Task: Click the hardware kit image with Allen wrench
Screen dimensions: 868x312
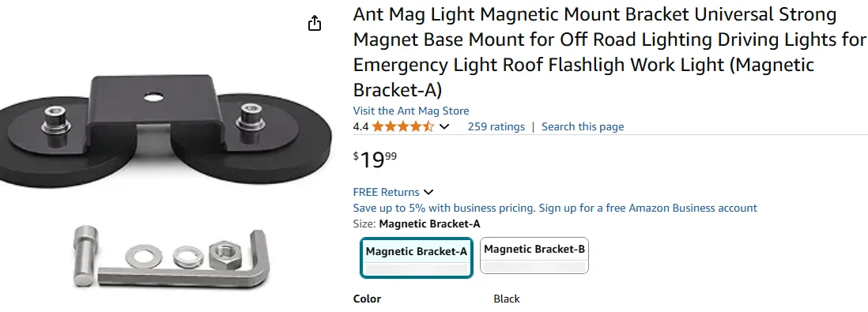Action: [x=171, y=257]
